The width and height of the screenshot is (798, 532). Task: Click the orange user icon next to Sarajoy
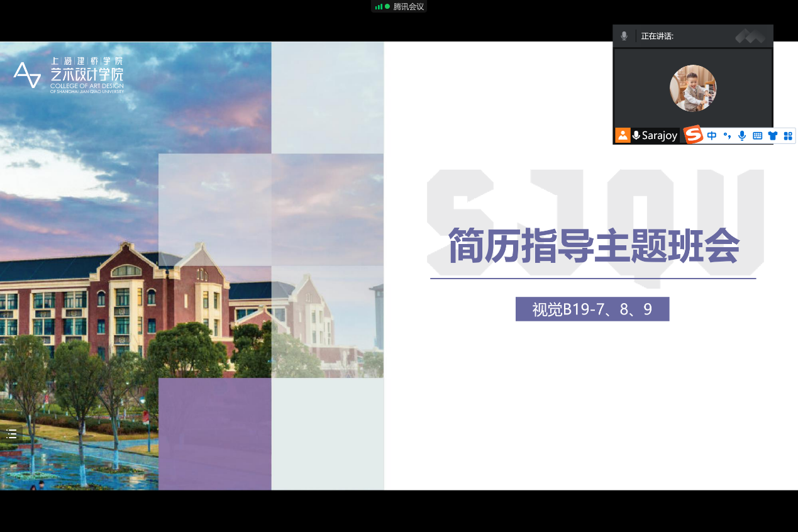pyautogui.click(x=623, y=135)
